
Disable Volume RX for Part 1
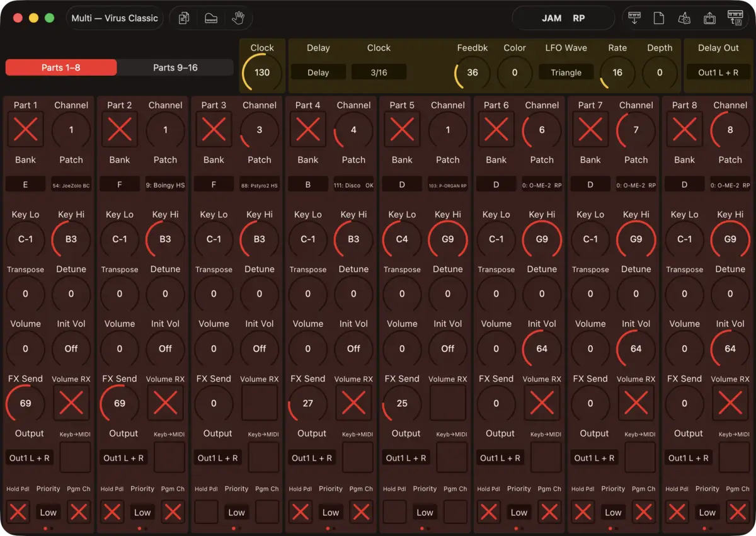pos(71,403)
